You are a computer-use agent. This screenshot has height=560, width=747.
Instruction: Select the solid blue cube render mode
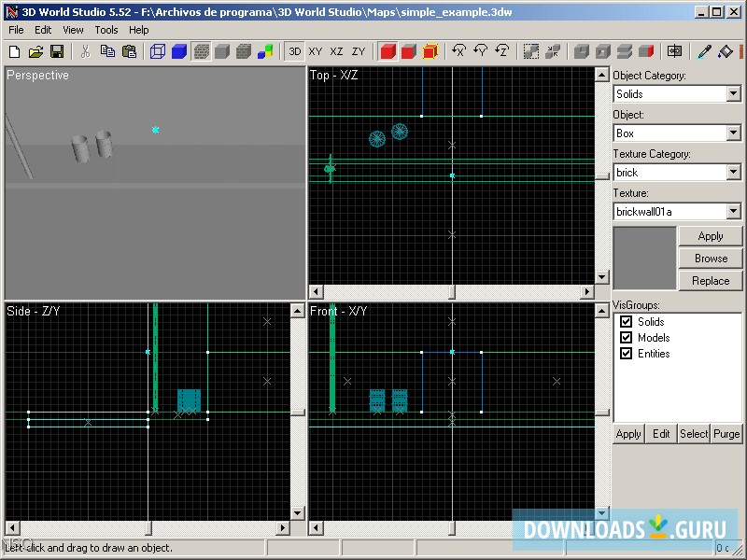coord(179,51)
